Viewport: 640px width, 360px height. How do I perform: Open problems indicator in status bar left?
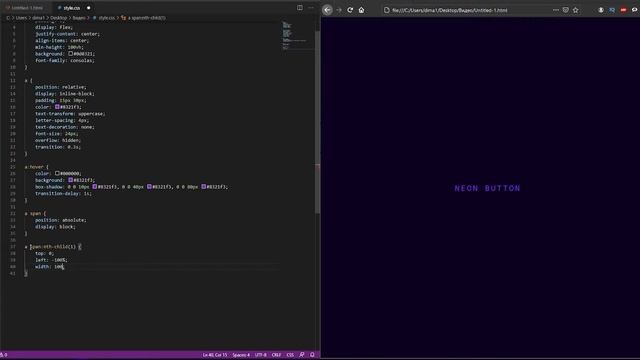4,355
